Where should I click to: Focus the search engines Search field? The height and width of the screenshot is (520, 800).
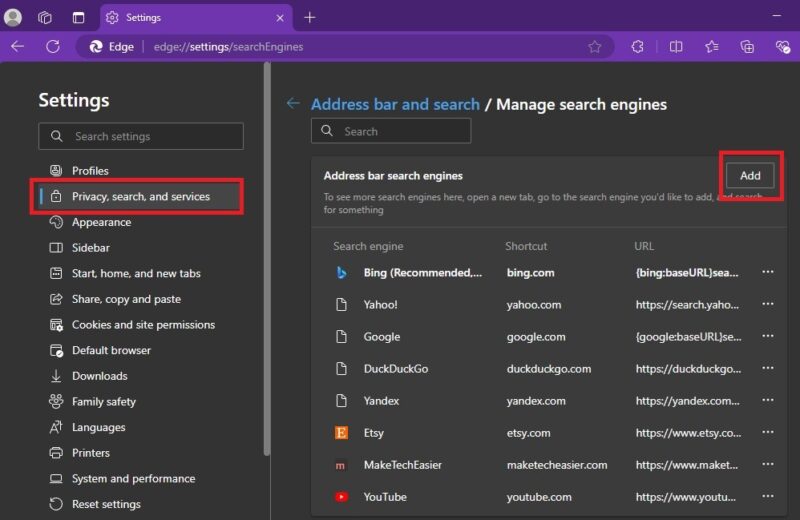[391, 131]
